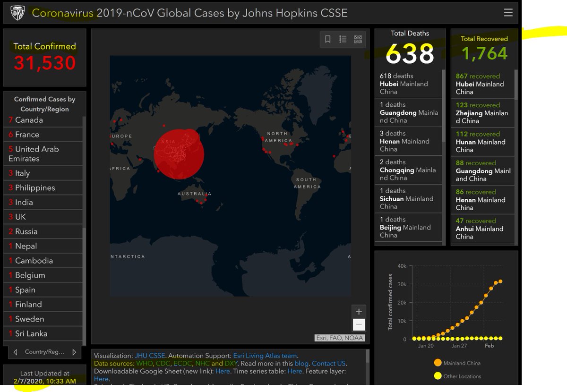The height and width of the screenshot is (392, 567).
Task: Select 123 recovered Zhejiang entry
Action: [482, 113]
